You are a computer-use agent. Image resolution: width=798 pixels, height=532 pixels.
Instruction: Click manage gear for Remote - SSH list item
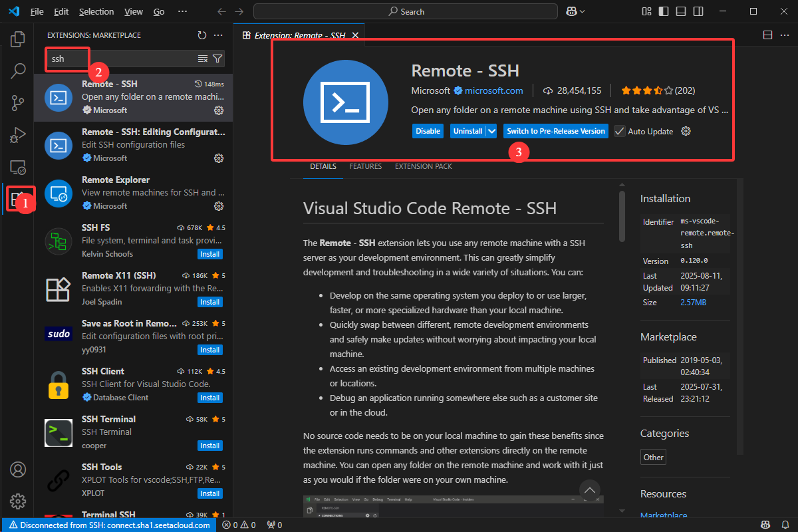click(218, 110)
